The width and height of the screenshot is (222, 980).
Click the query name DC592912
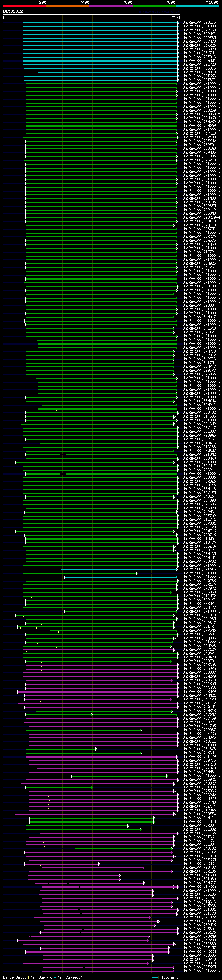click(x=13, y=11)
